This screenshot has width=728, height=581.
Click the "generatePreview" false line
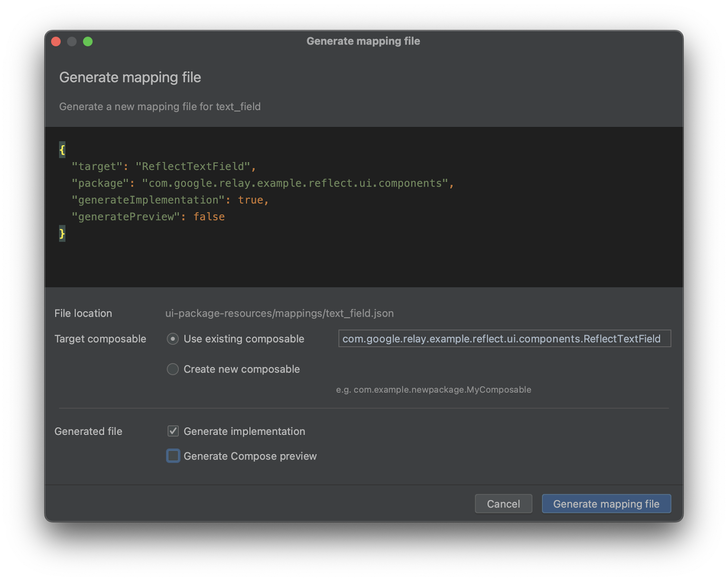(148, 217)
